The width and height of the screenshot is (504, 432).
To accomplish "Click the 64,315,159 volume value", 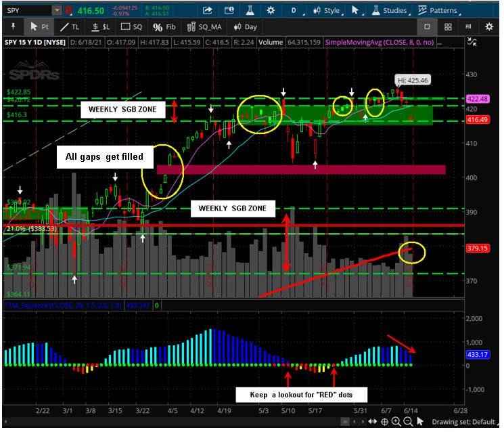I will (304, 42).
